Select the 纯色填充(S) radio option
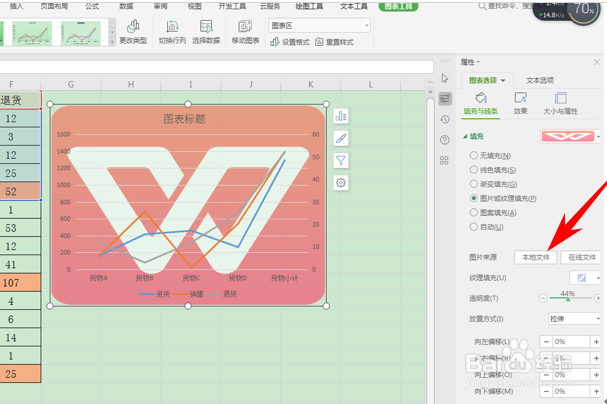 coord(473,170)
